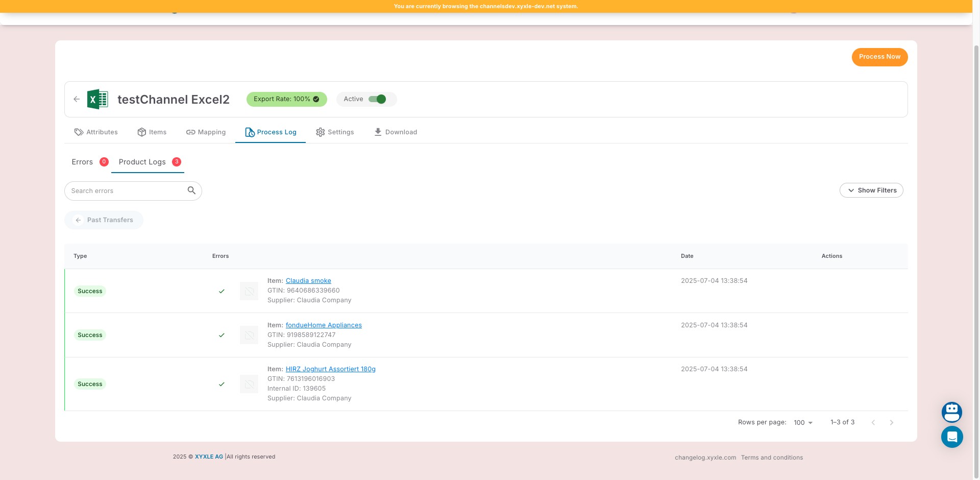Open the Mapping tab
This screenshot has height=480, width=980.
pyautogui.click(x=206, y=132)
